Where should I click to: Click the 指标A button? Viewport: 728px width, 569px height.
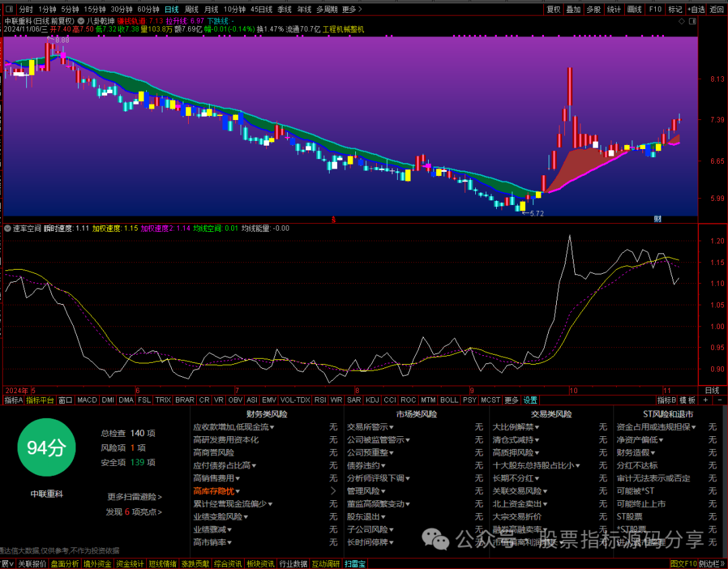[x=13, y=400]
